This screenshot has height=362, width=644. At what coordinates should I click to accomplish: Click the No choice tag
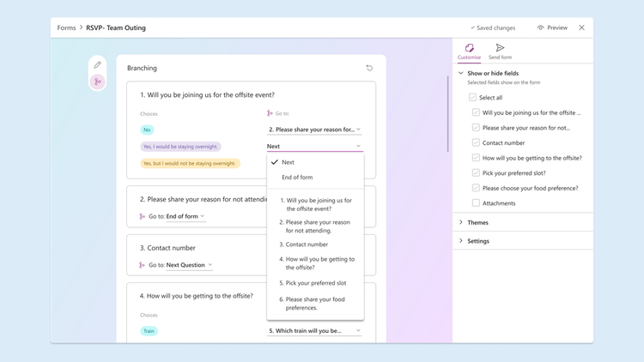click(x=147, y=130)
